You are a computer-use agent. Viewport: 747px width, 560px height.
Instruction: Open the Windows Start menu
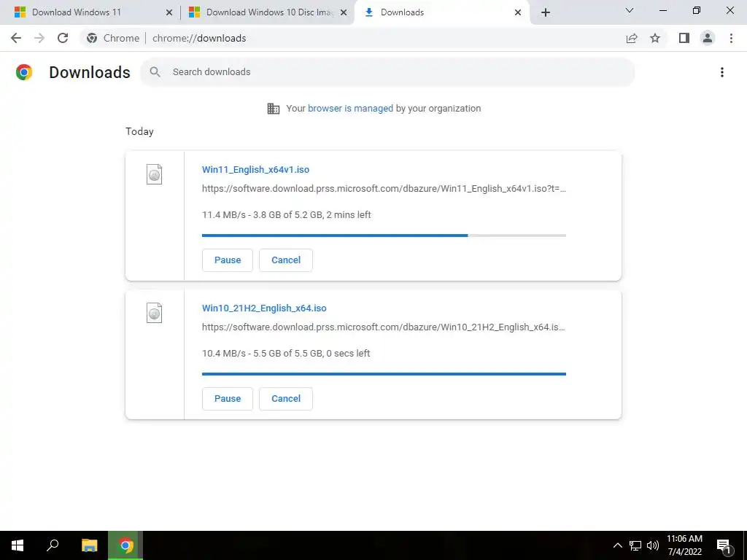[x=18, y=545]
